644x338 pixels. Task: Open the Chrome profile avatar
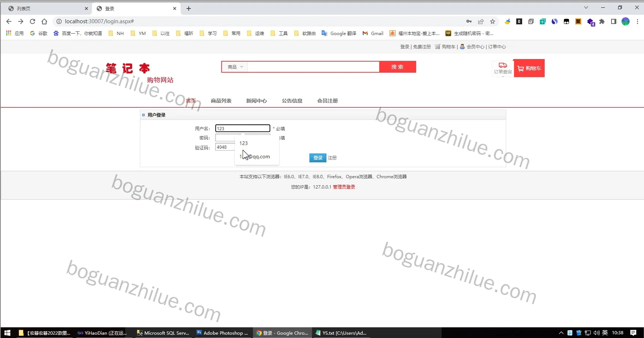tap(626, 21)
